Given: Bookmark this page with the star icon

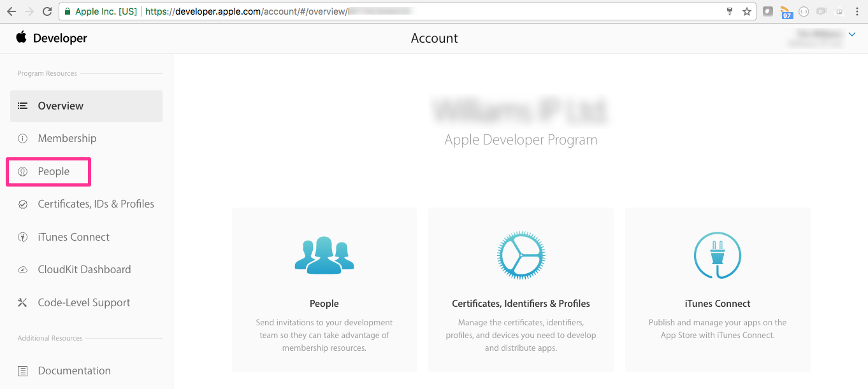Looking at the screenshot, I should tap(747, 11).
